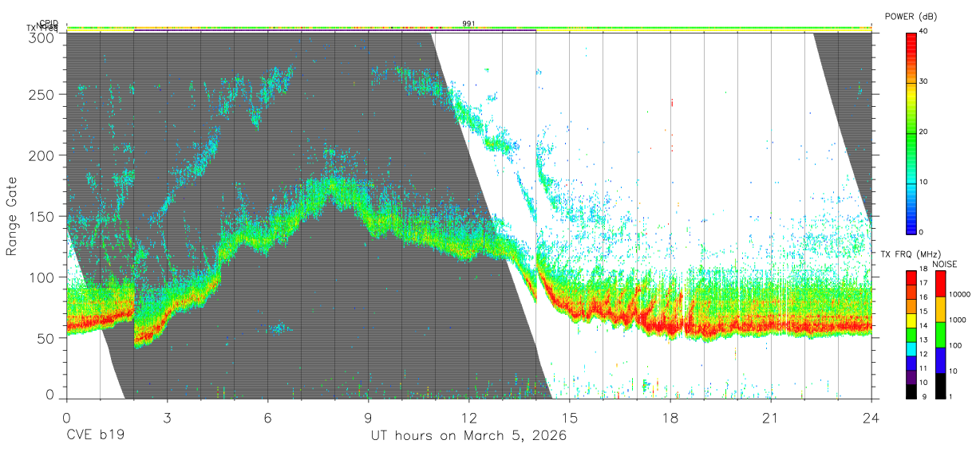Image resolution: width=980 pixels, height=452 pixels.
Task: Click the 6 hour tick label
Action: coord(267,418)
